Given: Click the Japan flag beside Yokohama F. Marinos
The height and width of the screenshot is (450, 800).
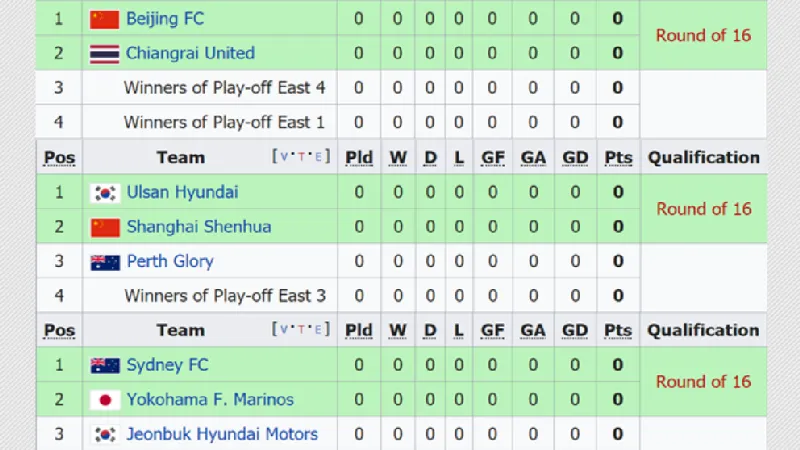Looking at the screenshot, I should tap(105, 400).
